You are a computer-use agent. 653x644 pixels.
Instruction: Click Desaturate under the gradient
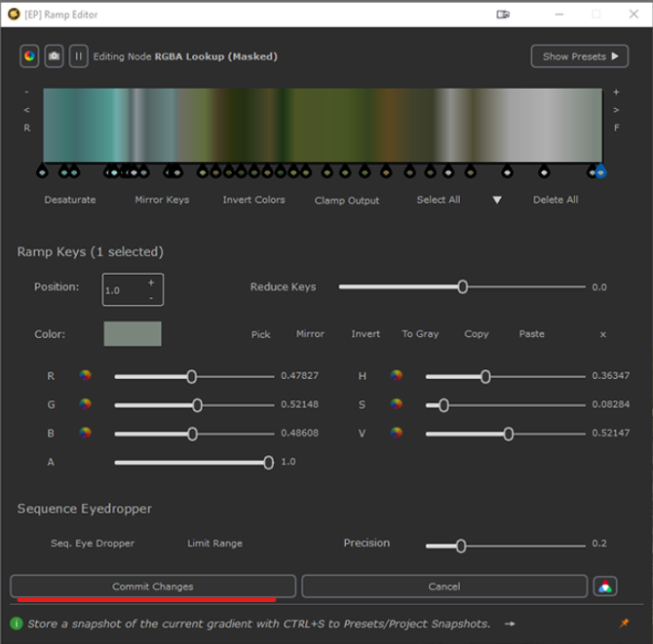coord(70,200)
